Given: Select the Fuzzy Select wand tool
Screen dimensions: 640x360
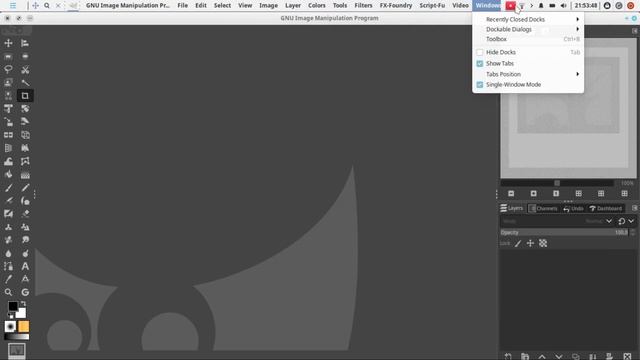Looking at the screenshot, I should click(25, 82).
